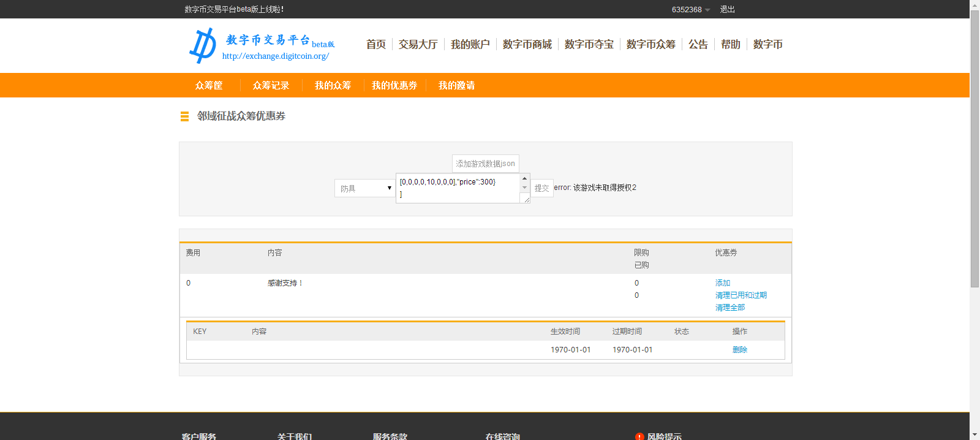Viewport: 980px width, 440px height.
Task: Click the orange list icon beside 邻域征战众筹优惠券
Action: coord(184,116)
